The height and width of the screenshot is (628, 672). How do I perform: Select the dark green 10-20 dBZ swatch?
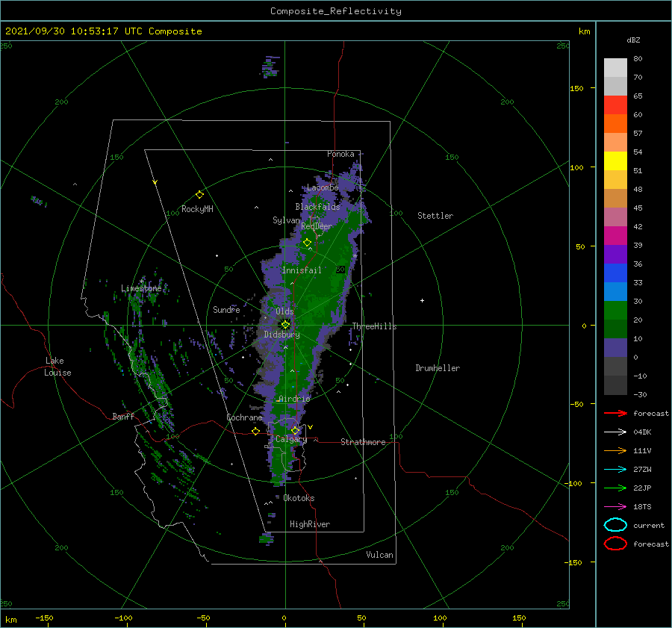[615, 329]
